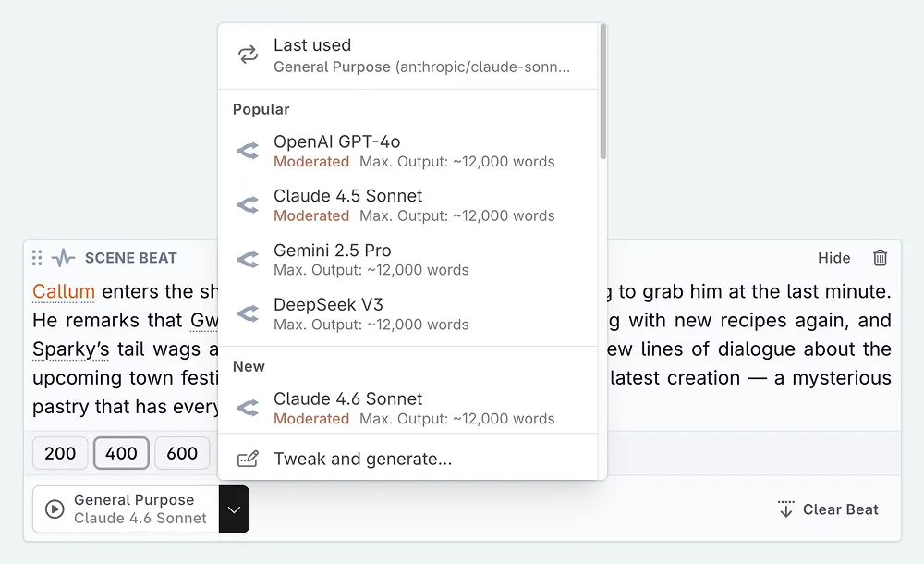Click the General Purpose (anthropic/claude-sonn... subtitle
Image resolution: width=924 pixels, height=564 pixels.
[422, 67]
